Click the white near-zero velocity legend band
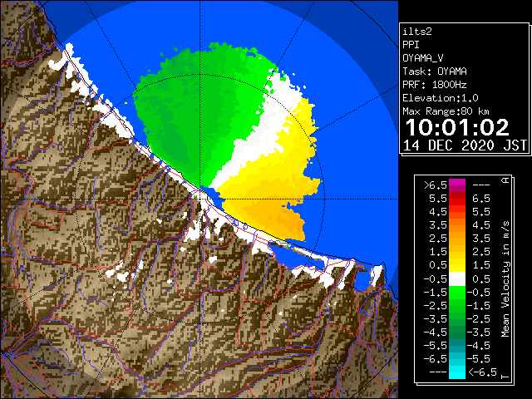The width and height of the screenshot is (532, 399). 457,279
